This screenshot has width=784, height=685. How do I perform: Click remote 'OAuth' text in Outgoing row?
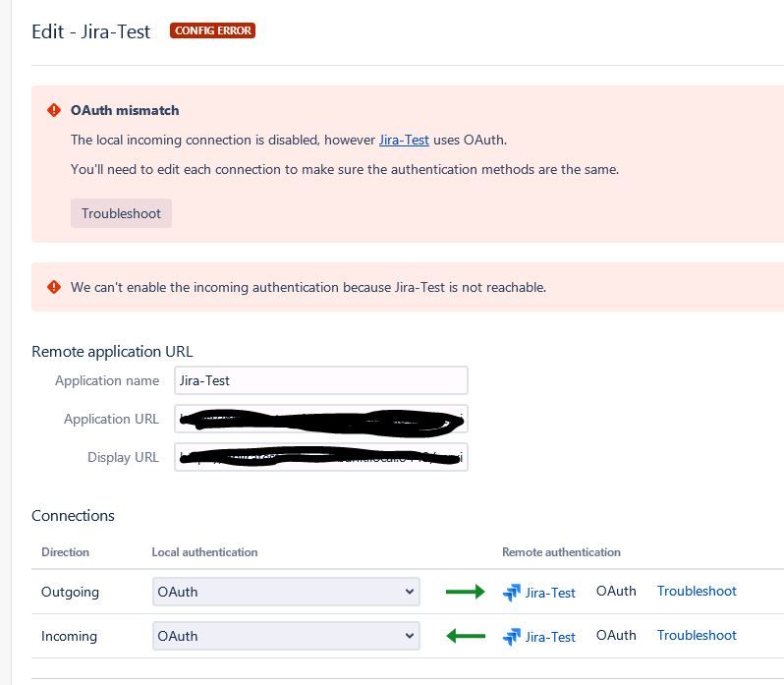click(x=616, y=591)
